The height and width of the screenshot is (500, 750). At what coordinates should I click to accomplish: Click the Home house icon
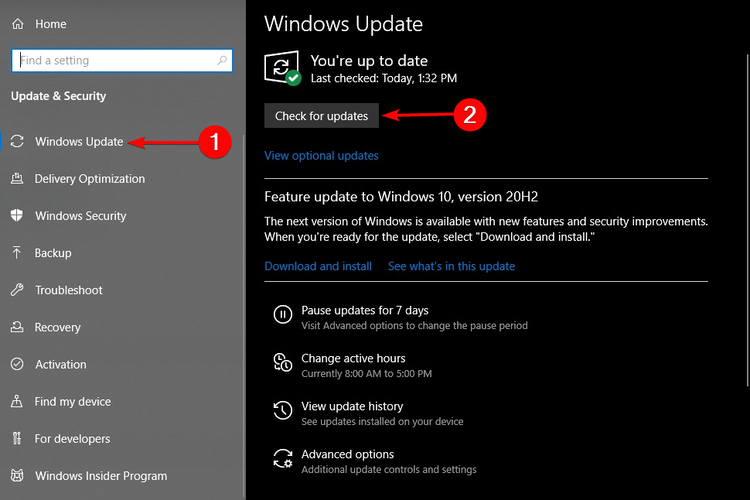[x=18, y=23]
